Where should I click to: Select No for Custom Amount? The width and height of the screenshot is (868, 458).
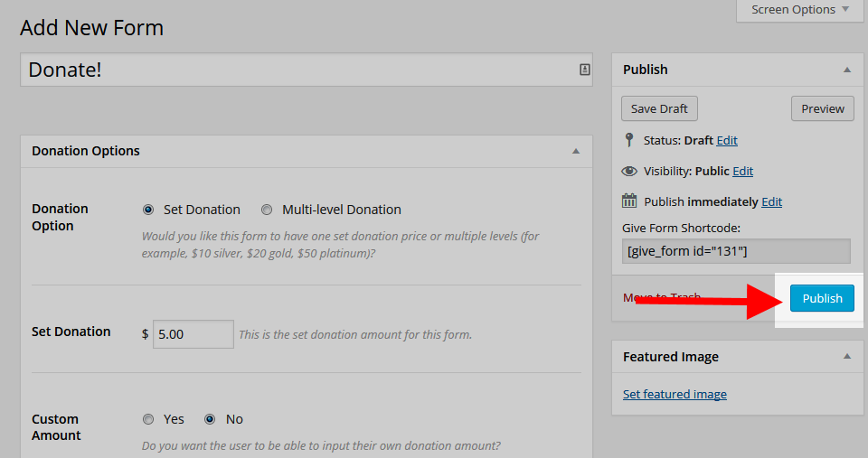(x=210, y=419)
